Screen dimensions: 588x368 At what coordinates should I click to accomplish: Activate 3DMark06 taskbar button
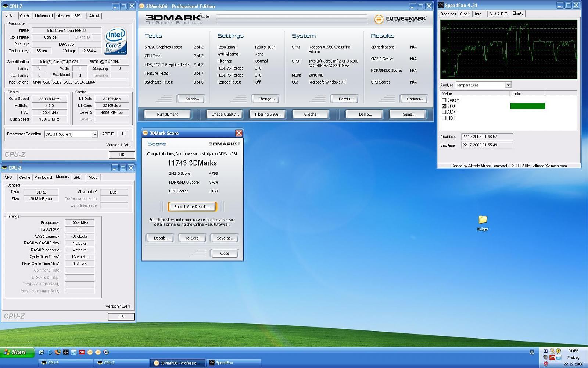pyautogui.click(x=178, y=363)
